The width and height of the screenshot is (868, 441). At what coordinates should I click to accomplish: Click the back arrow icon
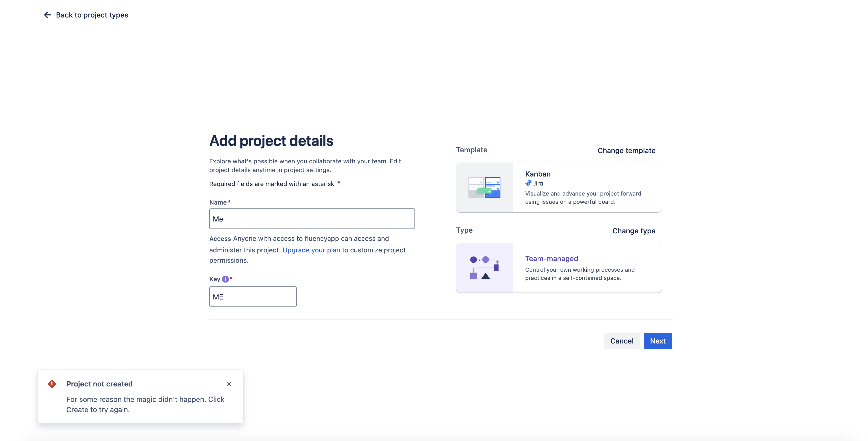pyautogui.click(x=48, y=15)
